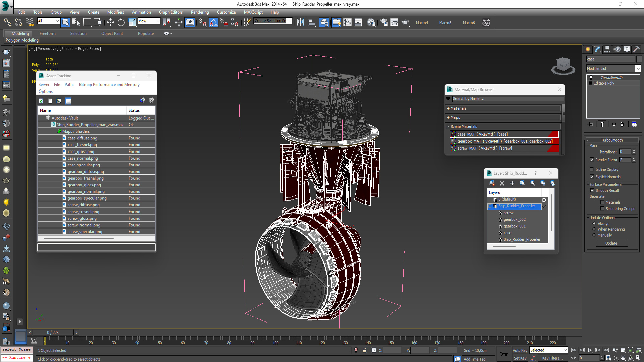Screen dimensions: 644x362
Task: Add selected objects to layer plus icon
Action: pos(512,183)
